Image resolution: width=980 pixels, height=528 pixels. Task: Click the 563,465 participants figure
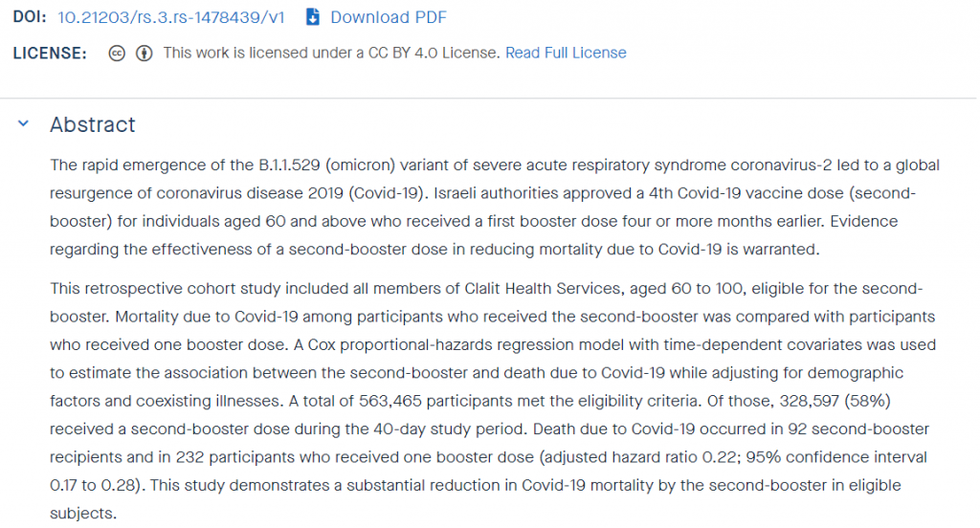(x=390, y=401)
